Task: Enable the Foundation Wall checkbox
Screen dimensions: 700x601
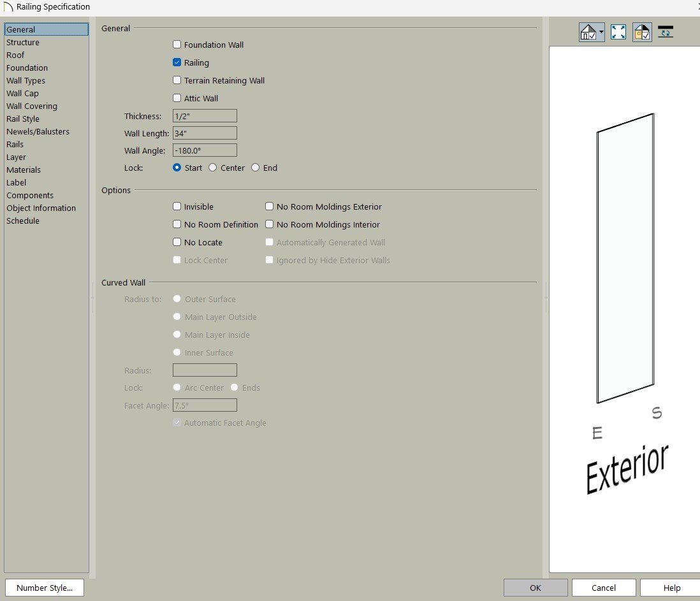Action: click(177, 45)
